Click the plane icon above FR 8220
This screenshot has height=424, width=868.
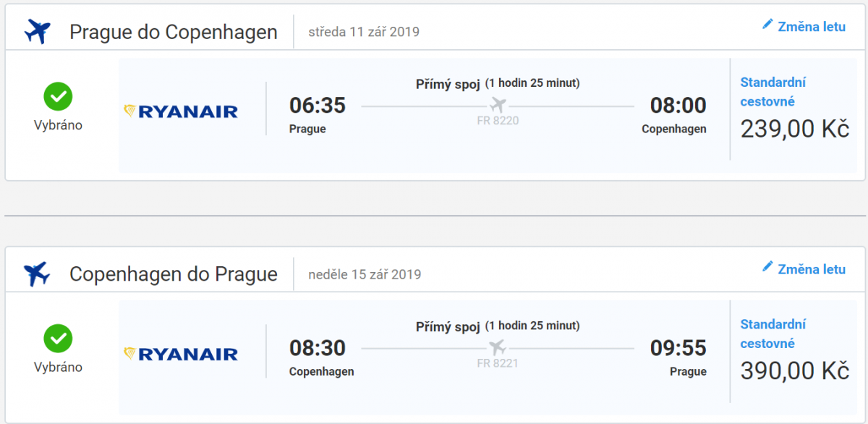coord(498,105)
